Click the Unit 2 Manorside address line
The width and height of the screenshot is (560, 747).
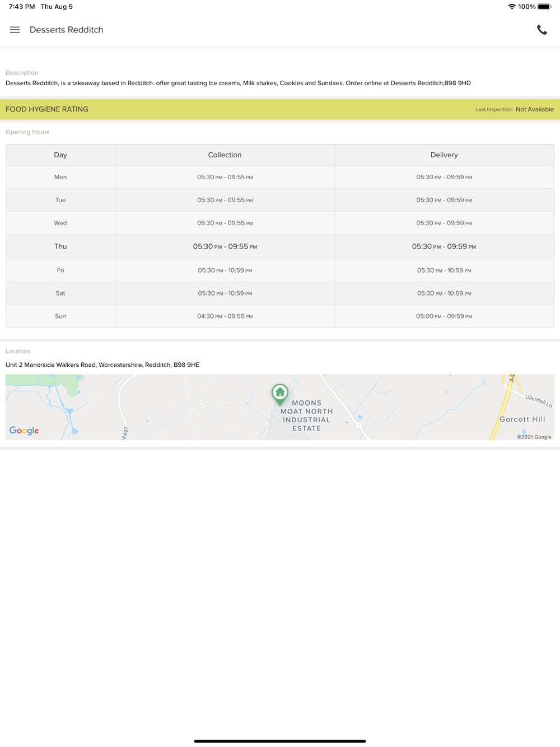click(x=102, y=365)
